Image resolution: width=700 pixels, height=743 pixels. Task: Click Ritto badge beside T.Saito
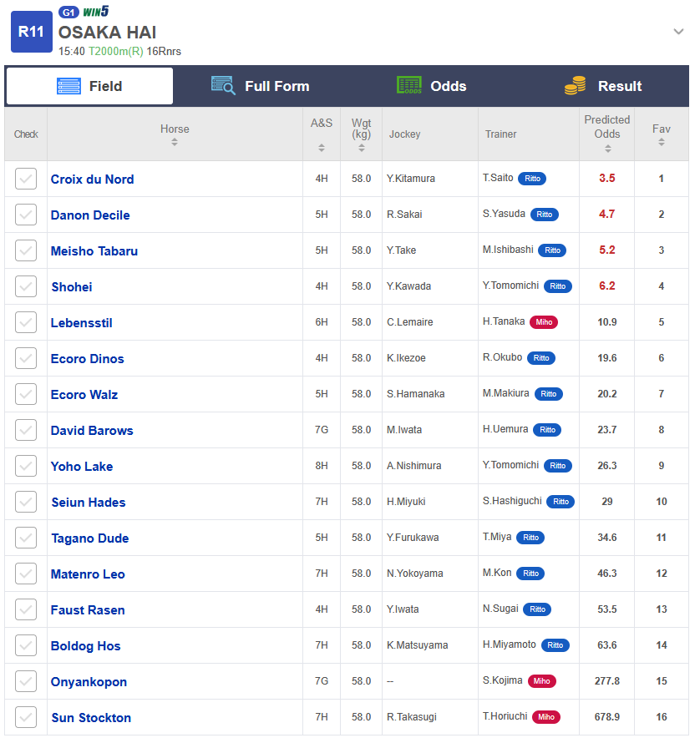point(532,179)
